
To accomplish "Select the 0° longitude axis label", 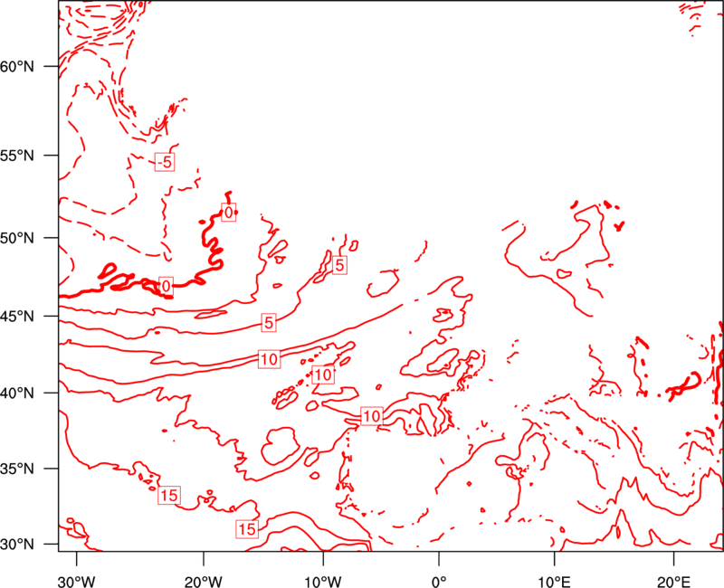I will click(x=439, y=582).
